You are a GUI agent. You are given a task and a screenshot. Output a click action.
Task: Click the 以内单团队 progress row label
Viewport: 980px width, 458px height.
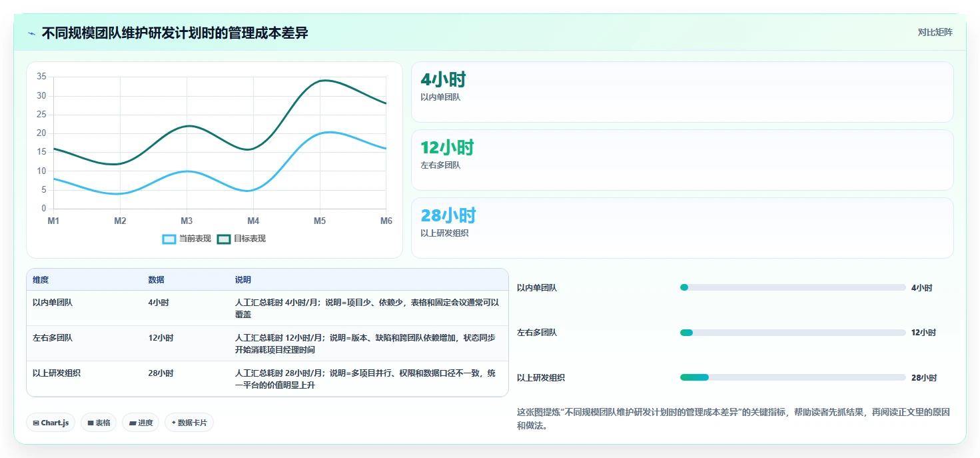pyautogui.click(x=537, y=288)
